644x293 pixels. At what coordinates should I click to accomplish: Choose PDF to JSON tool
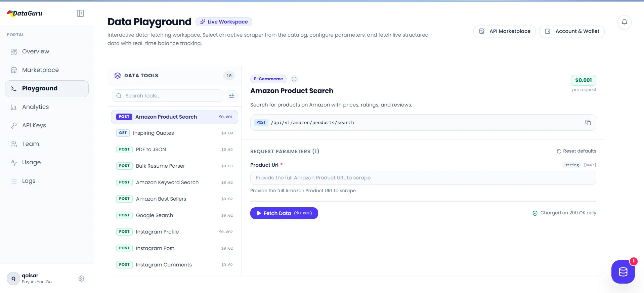click(x=174, y=150)
